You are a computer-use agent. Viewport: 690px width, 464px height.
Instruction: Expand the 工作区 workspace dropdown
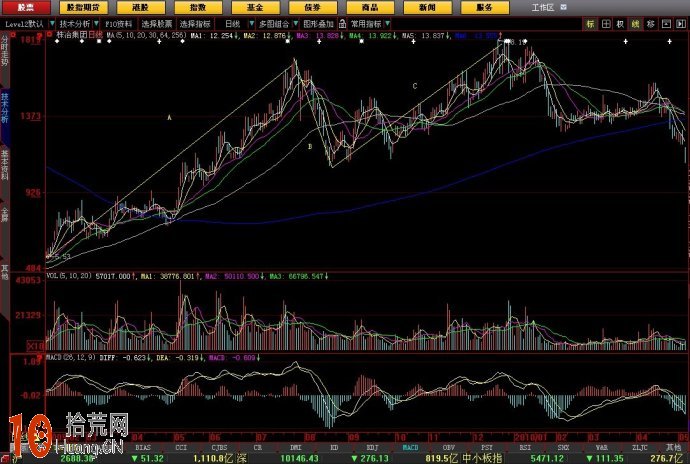(564, 7)
